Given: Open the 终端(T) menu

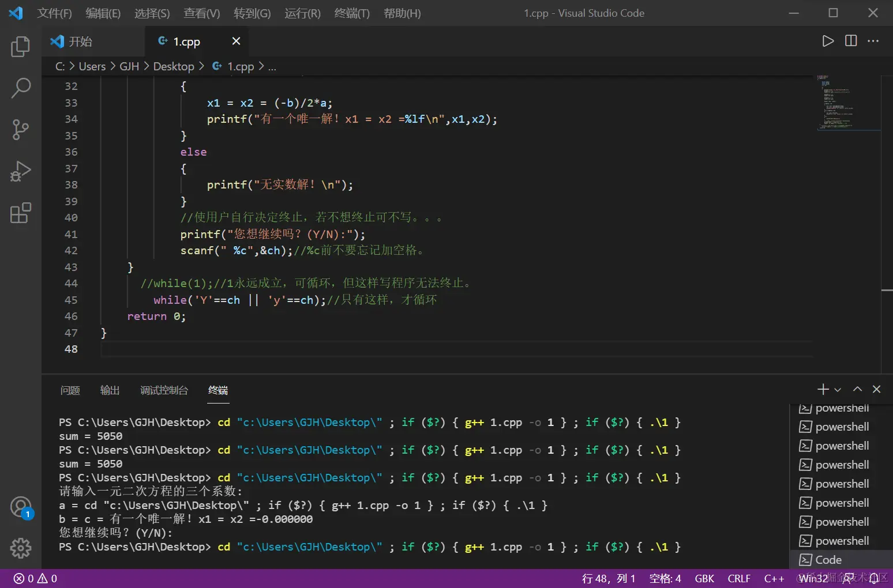Looking at the screenshot, I should [352, 13].
